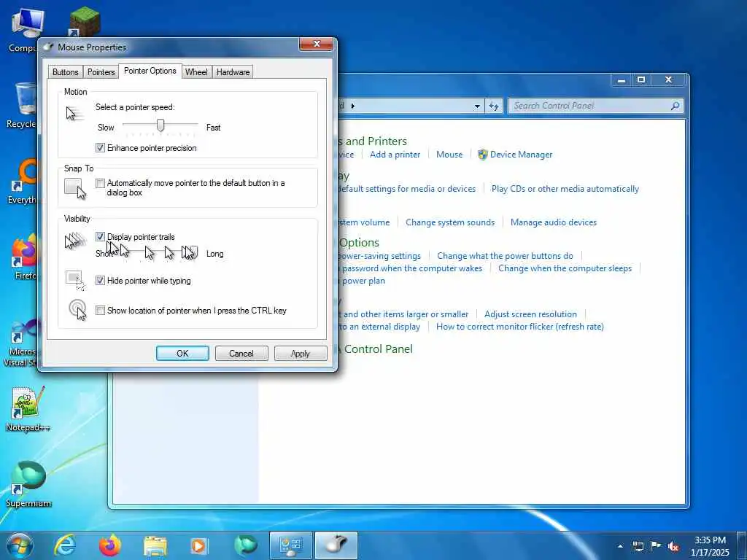
Task: Open the Mouse link in Control Panel
Action: pos(449,155)
